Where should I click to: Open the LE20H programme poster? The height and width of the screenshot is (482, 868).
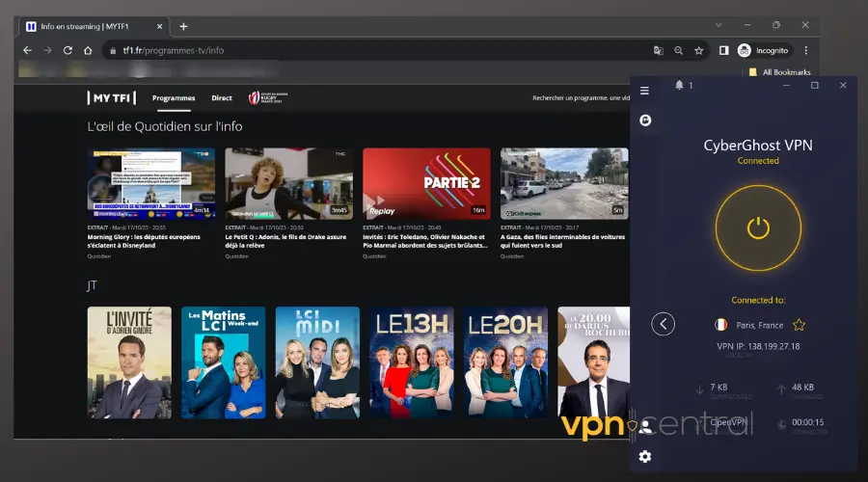tap(505, 362)
